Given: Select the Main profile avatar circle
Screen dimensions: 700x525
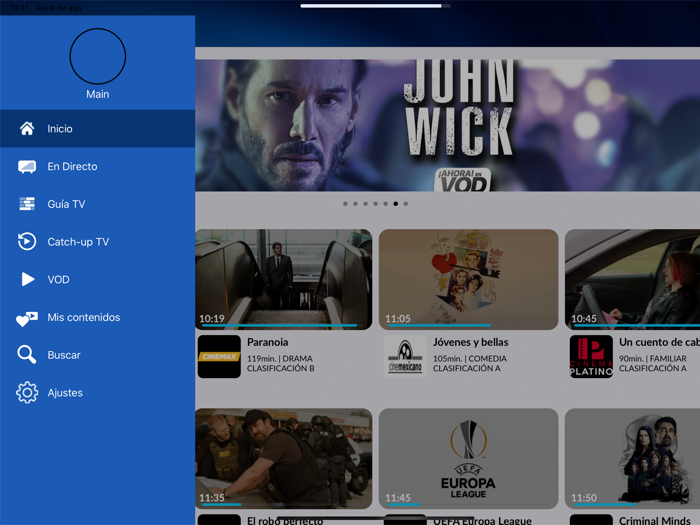Looking at the screenshot, I should pyautogui.click(x=98, y=56).
